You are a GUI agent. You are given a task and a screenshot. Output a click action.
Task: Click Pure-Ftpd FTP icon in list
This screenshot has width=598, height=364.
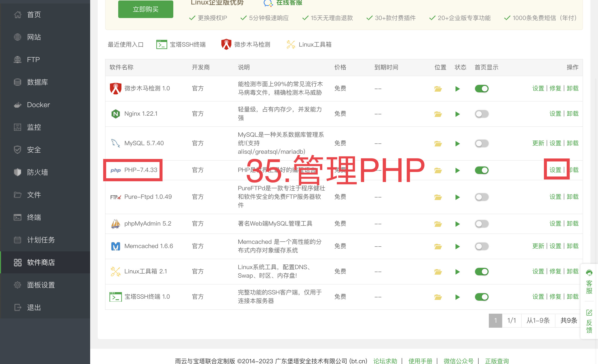pyautogui.click(x=115, y=197)
